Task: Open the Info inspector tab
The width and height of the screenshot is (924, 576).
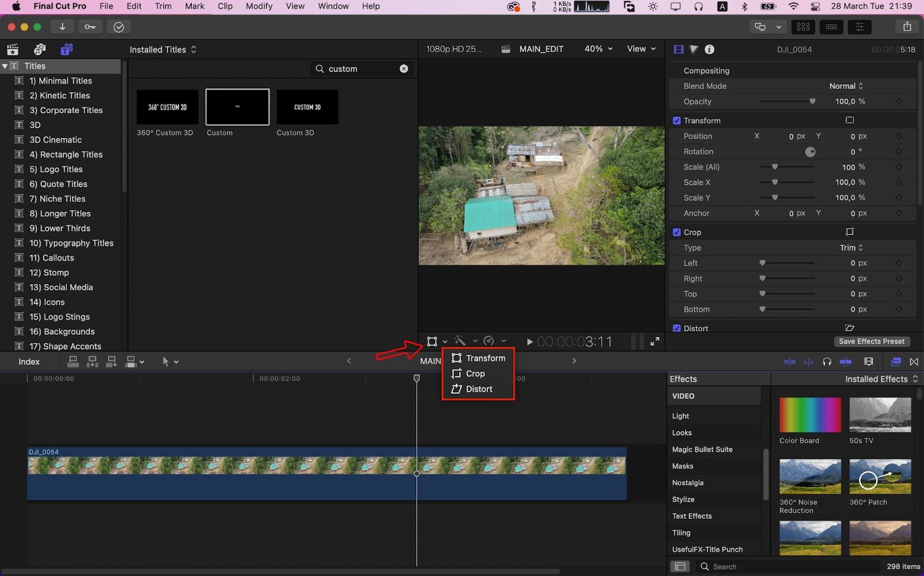Action: pos(709,49)
